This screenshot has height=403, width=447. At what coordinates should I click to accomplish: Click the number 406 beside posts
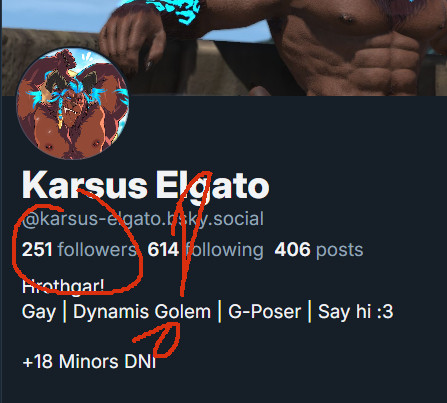click(292, 250)
